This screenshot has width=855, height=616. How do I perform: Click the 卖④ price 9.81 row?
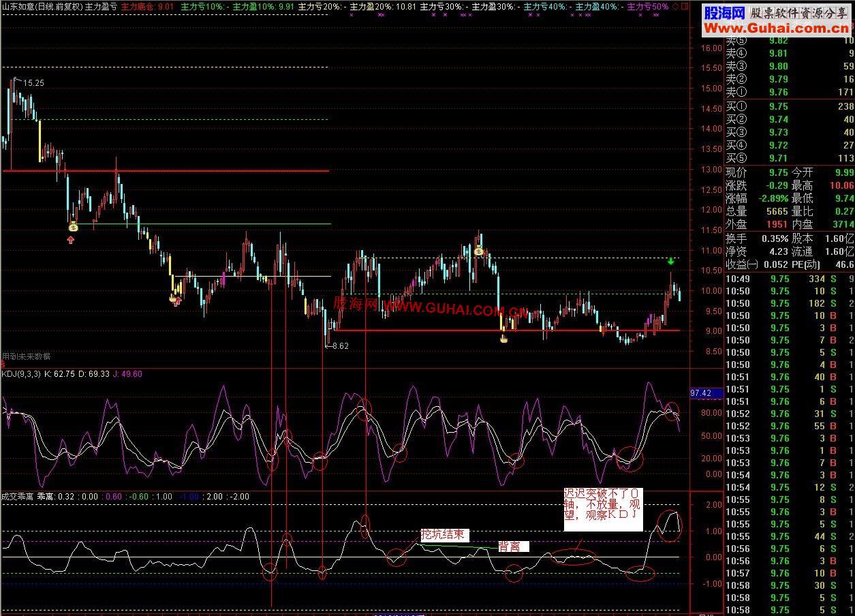[789, 53]
